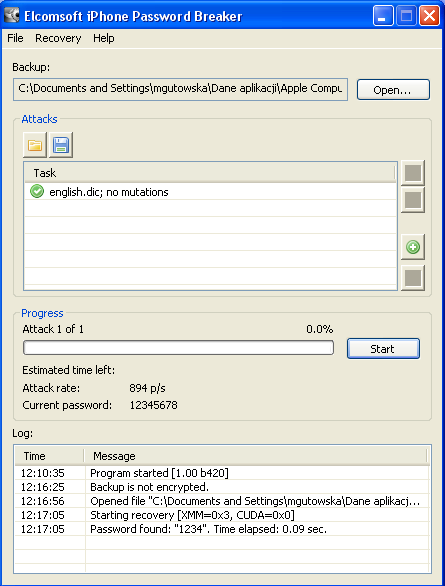Select the 'Password found' log entry

[222, 529]
